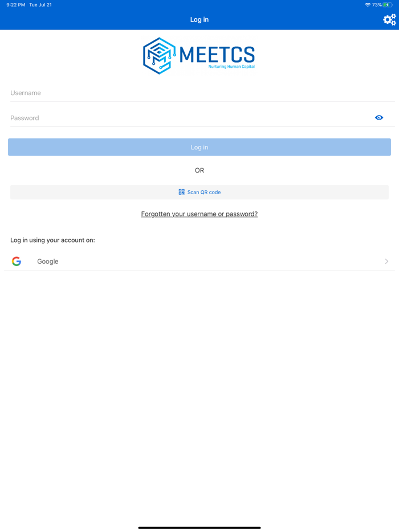The width and height of the screenshot is (399, 532).
Task: Tap the MEETCS hexagon logo
Action: tap(159, 56)
